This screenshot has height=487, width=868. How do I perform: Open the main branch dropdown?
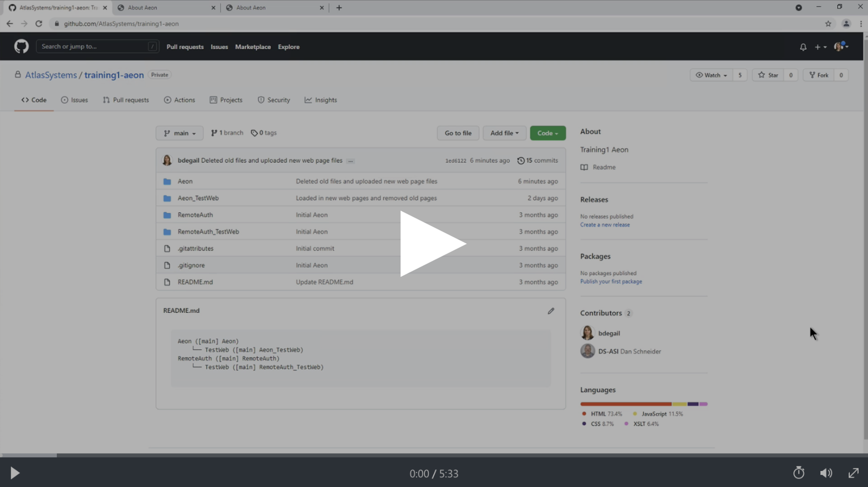[180, 133]
